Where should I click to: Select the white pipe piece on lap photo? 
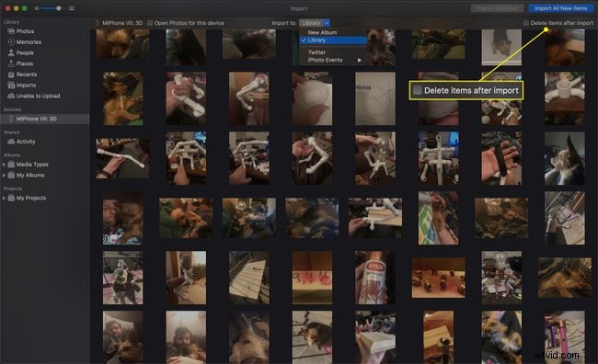point(122,158)
